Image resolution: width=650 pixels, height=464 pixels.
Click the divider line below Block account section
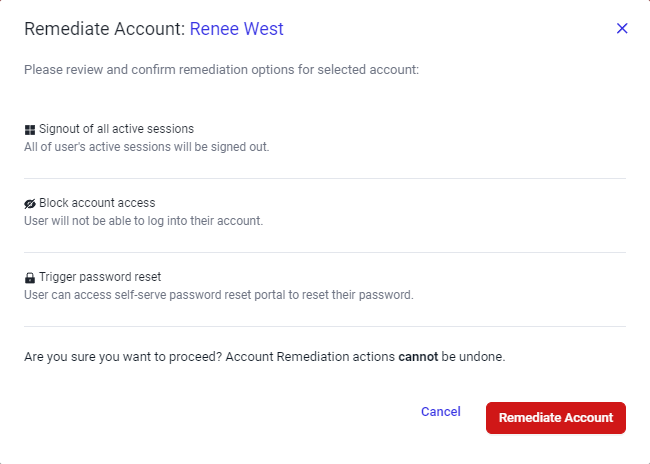tap(325, 253)
